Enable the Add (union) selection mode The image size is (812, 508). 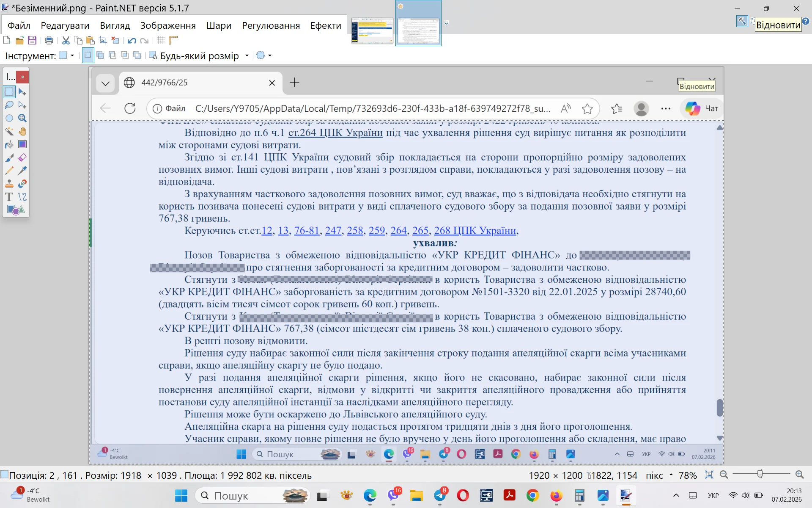100,55
